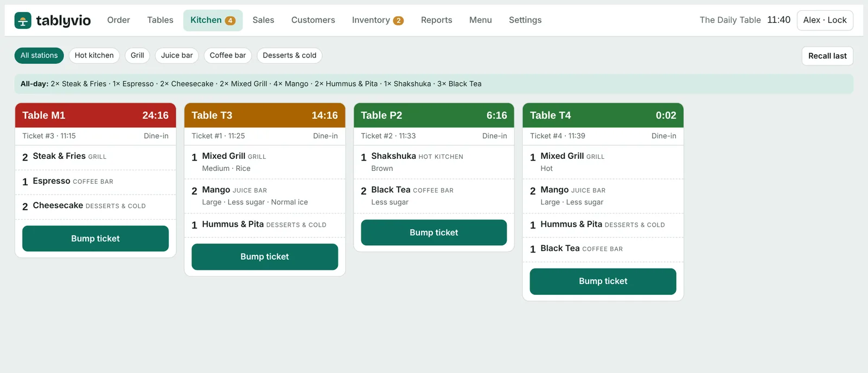
Task: Bump the Table T3 ticket
Action: coord(265,256)
